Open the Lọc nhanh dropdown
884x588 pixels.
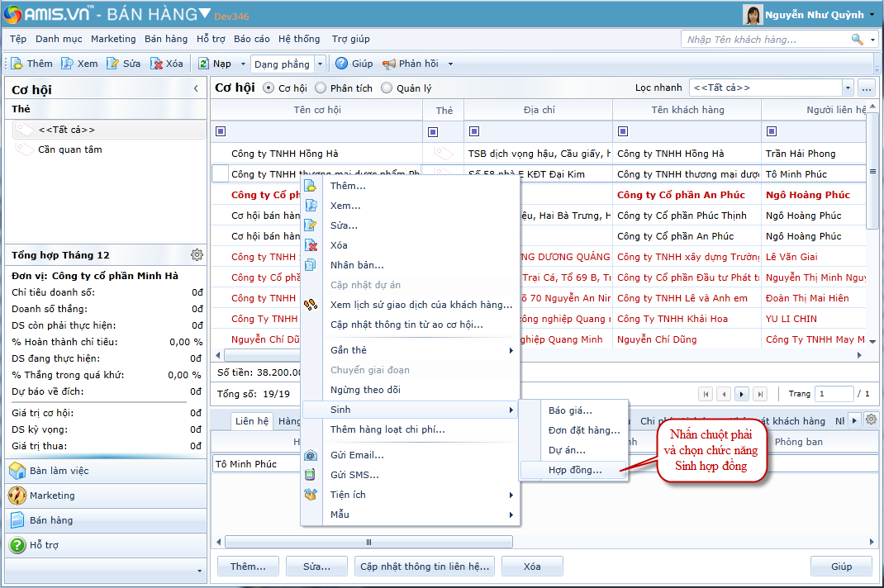[848, 88]
